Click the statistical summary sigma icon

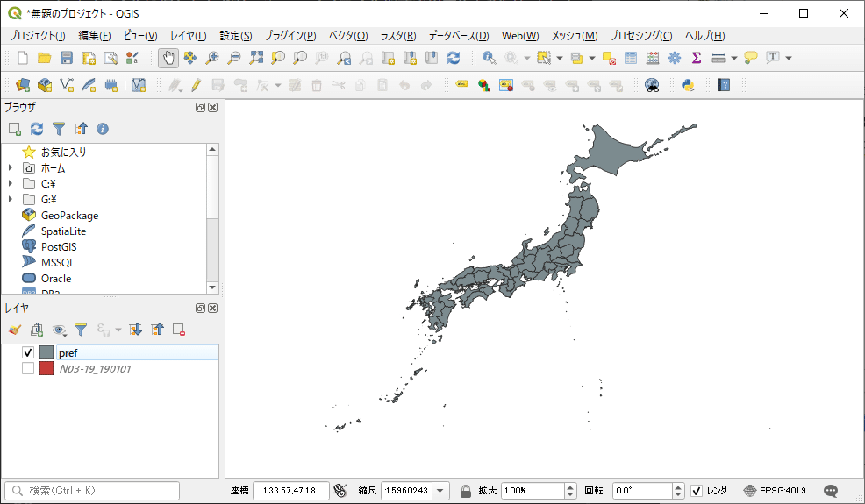click(x=697, y=58)
